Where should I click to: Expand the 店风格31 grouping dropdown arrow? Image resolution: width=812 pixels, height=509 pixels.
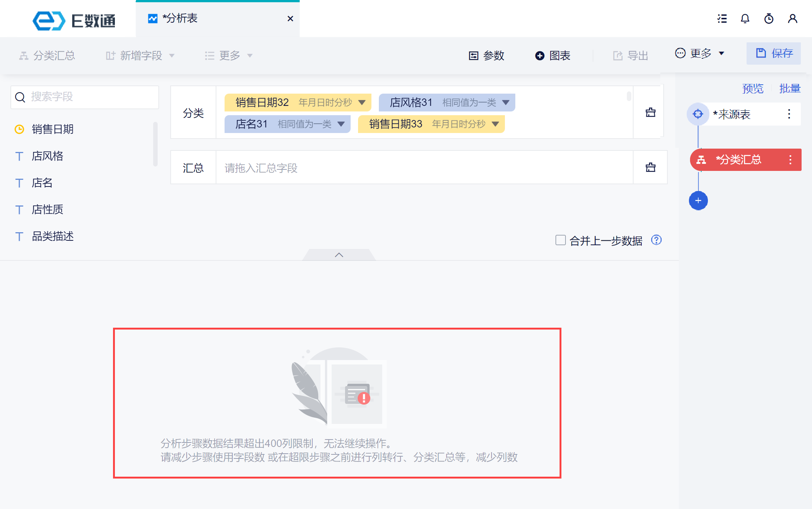pos(506,103)
